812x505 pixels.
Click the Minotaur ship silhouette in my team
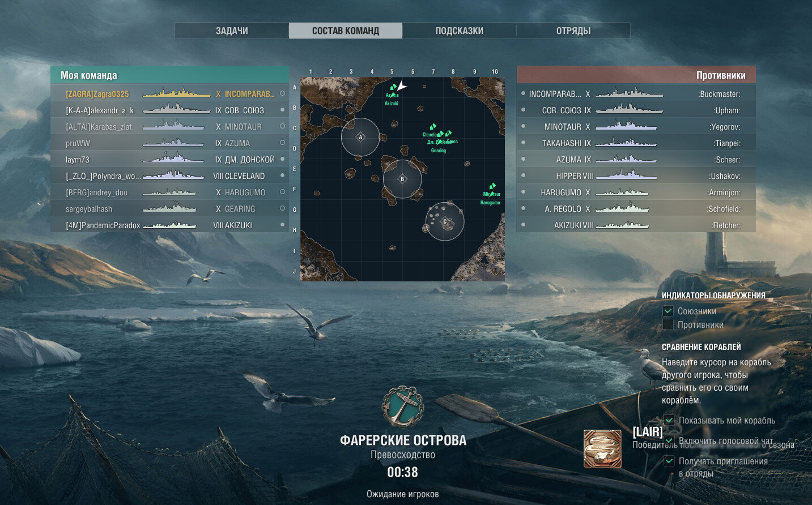(173, 126)
